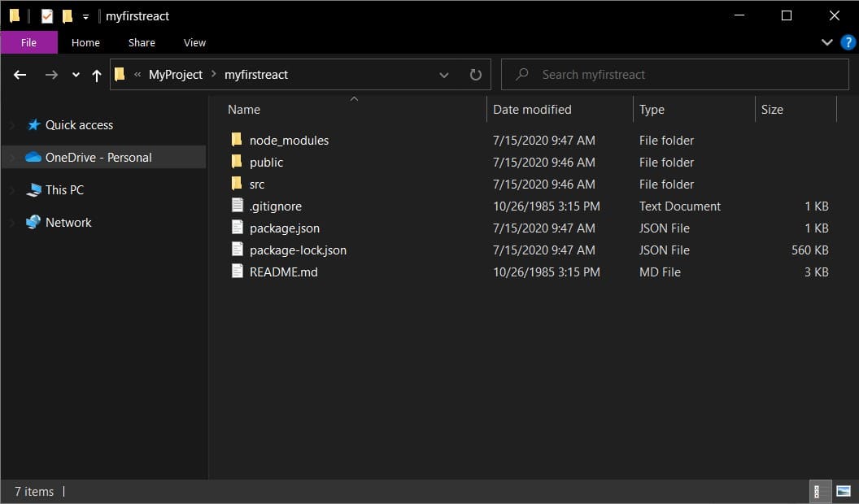Sort files by Size column
Image resolution: width=859 pixels, height=504 pixels.
coord(772,110)
